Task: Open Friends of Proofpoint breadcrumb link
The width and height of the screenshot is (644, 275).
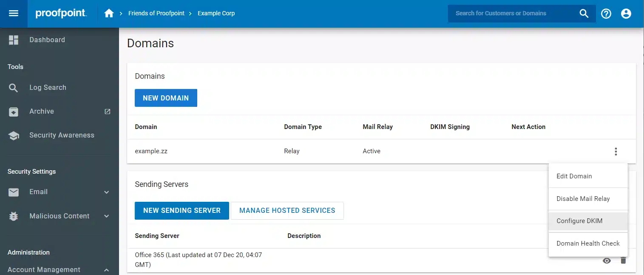Action: [x=156, y=13]
